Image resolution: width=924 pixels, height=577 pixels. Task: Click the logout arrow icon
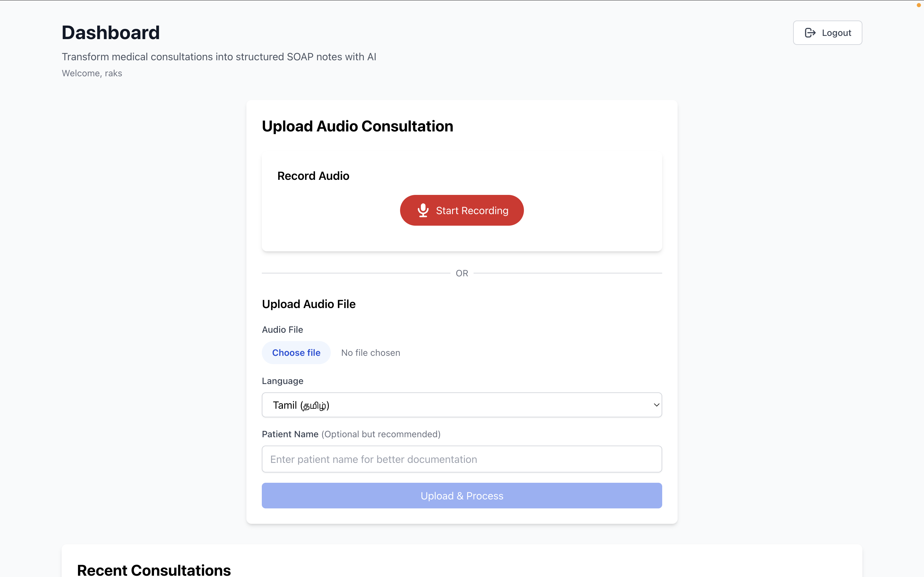click(x=810, y=33)
